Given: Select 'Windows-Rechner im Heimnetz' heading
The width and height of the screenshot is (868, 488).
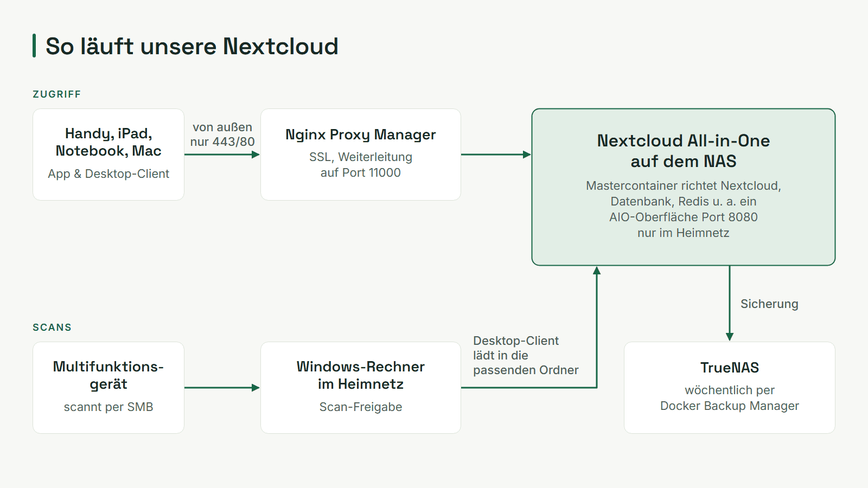Looking at the screenshot, I should click(x=361, y=375).
